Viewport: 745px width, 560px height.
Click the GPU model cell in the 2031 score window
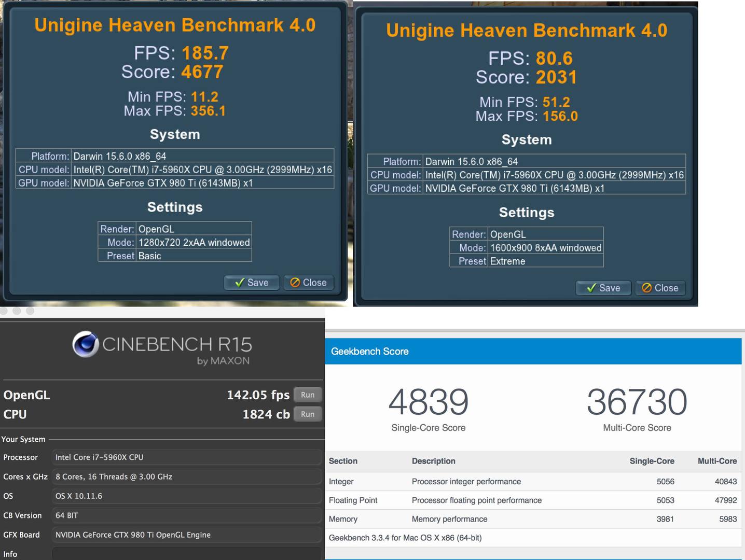(x=554, y=188)
